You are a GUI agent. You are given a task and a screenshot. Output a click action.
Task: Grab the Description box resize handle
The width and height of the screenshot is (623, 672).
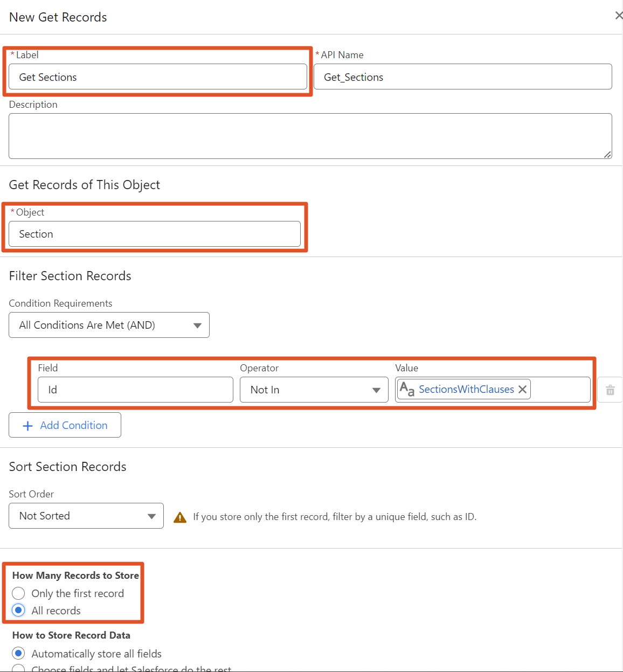click(x=607, y=155)
